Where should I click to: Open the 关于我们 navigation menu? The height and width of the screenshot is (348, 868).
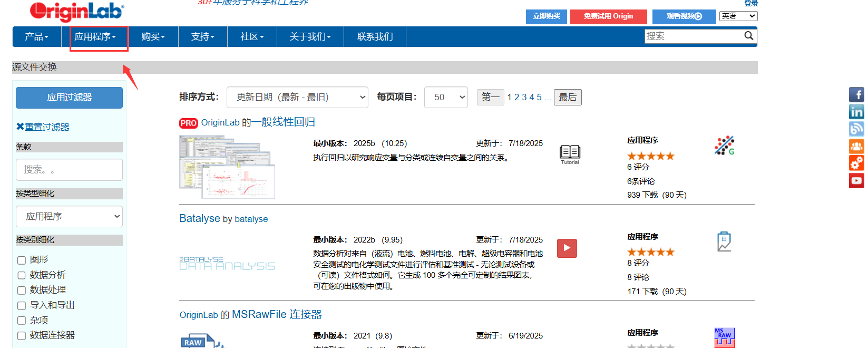coord(310,36)
